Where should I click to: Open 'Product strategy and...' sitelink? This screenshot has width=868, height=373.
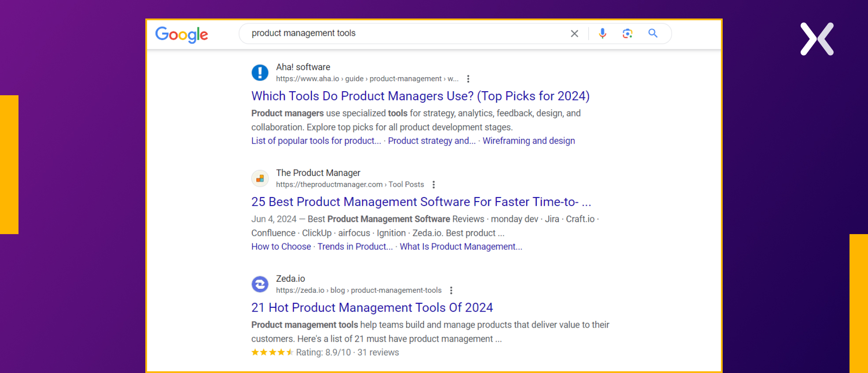(x=432, y=141)
